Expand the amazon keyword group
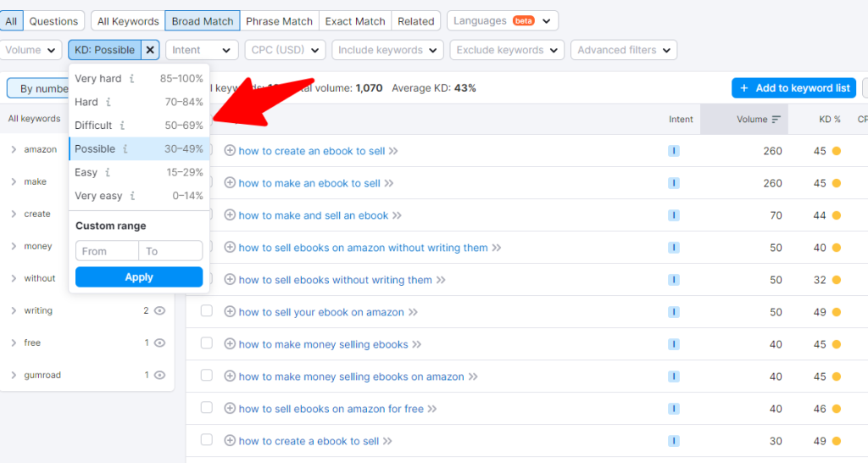Viewport: 868px width, 463px height. pyautogui.click(x=14, y=149)
